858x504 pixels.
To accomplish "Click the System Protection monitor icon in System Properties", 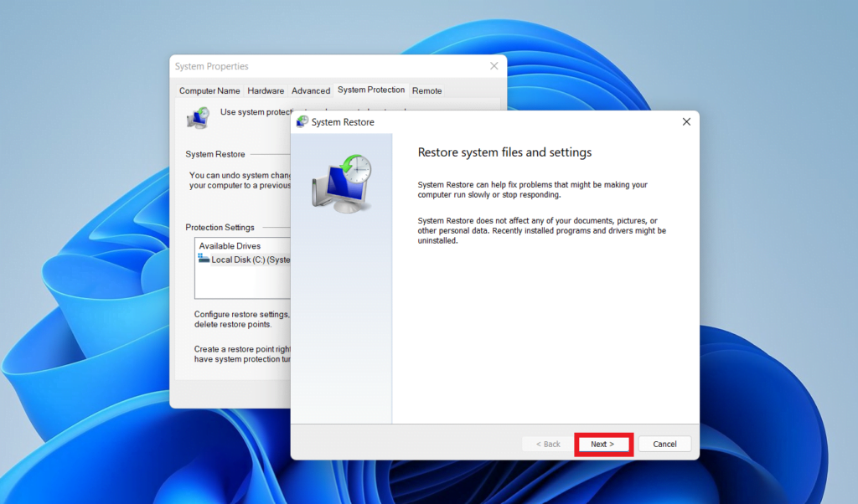I will click(198, 117).
